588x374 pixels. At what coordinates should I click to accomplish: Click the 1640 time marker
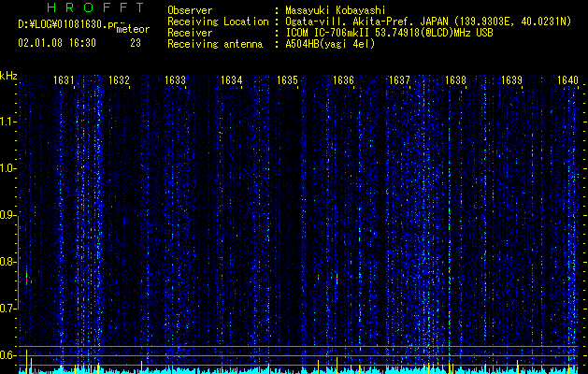pyautogui.click(x=567, y=80)
